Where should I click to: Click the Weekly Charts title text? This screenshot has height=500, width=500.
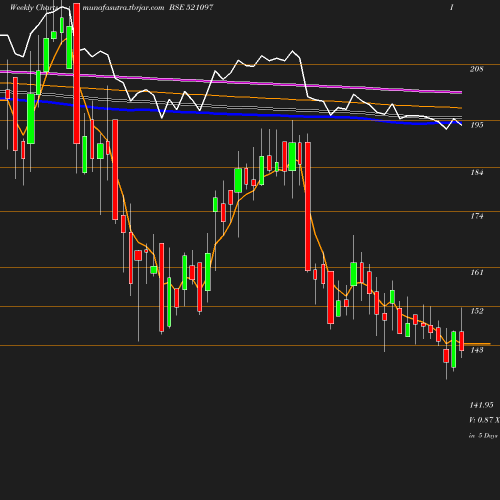[34, 7]
